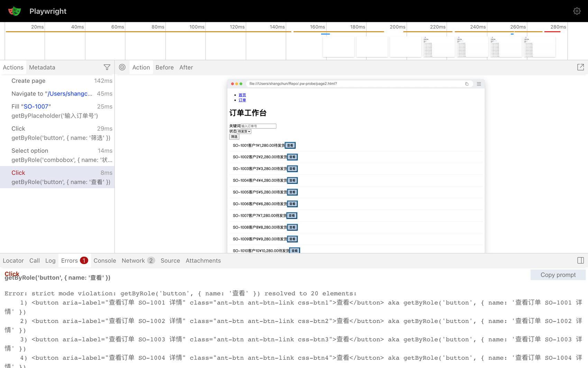The height and width of the screenshot is (368, 588).
Task: Click the Copy prompt button
Action: 558,275
